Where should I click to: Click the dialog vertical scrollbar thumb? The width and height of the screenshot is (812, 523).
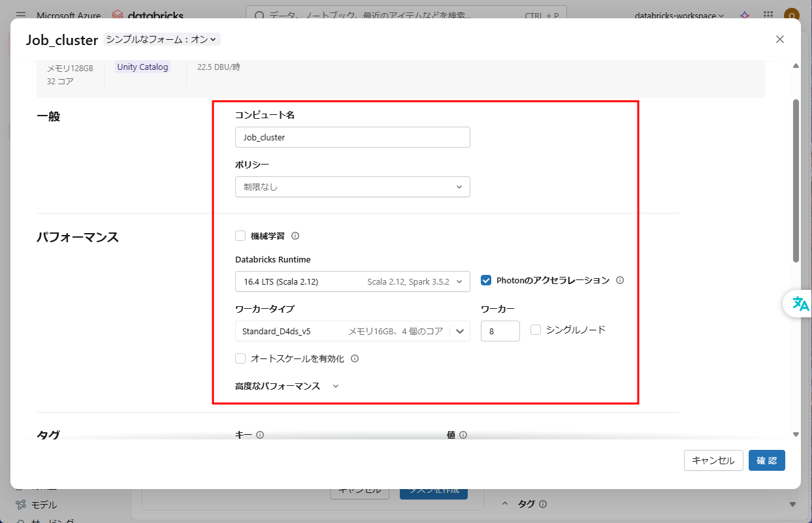point(796,181)
